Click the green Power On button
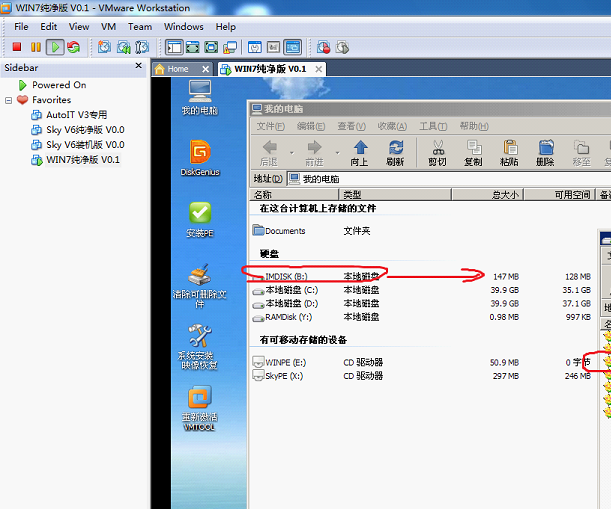The height and width of the screenshot is (510, 611). [55, 47]
